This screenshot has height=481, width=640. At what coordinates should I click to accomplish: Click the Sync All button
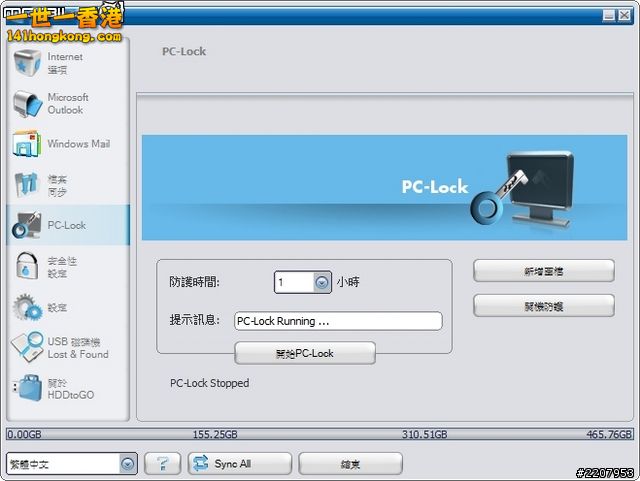tap(239, 464)
